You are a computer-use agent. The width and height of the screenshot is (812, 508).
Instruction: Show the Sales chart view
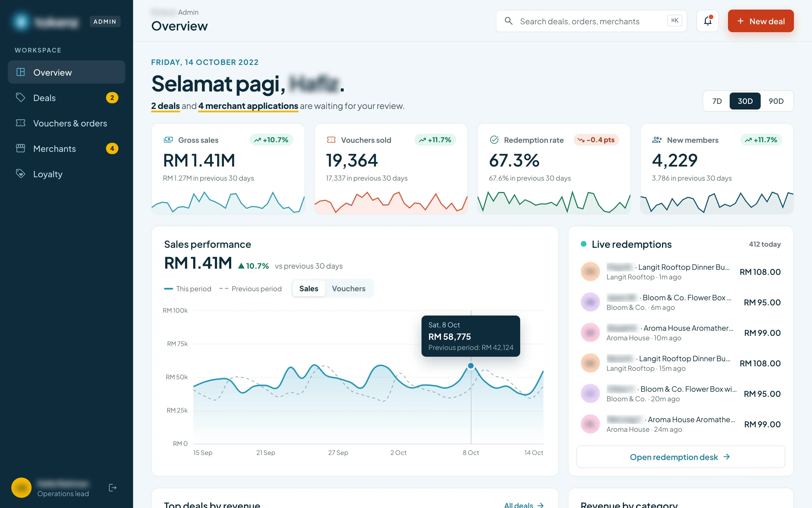[309, 289]
